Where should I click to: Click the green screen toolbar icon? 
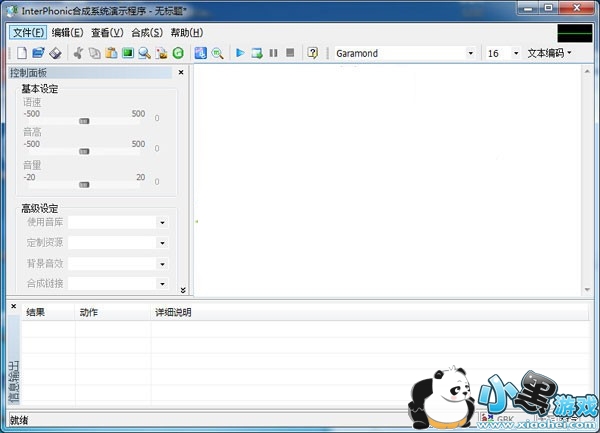128,53
